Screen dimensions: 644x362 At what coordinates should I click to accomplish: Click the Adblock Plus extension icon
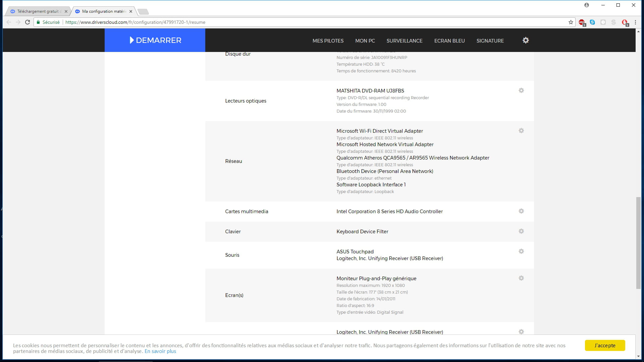(582, 22)
